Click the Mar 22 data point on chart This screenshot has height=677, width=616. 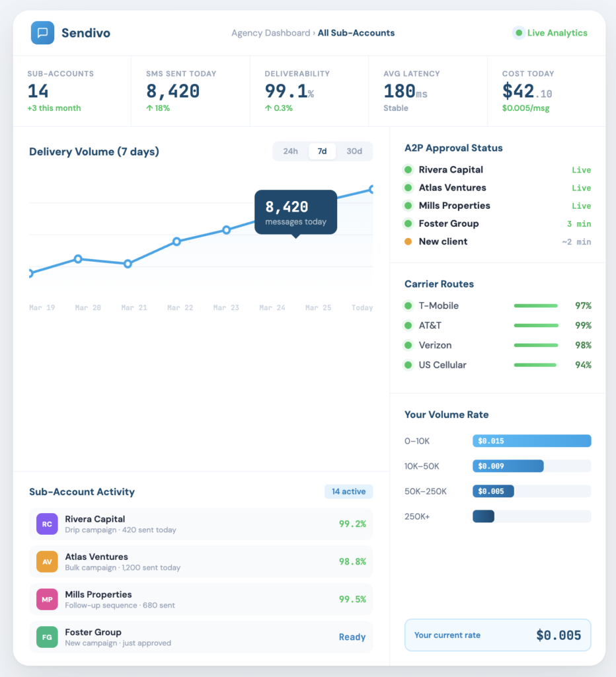(176, 241)
